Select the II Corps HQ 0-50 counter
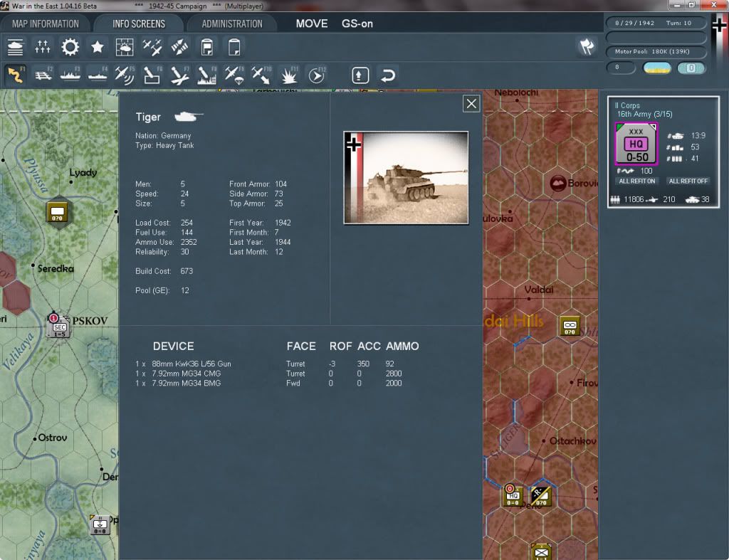This screenshot has width=729, height=560. 636,144
